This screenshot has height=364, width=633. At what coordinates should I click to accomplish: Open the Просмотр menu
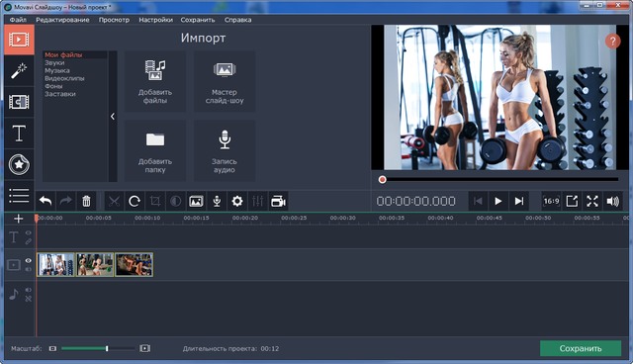115,20
